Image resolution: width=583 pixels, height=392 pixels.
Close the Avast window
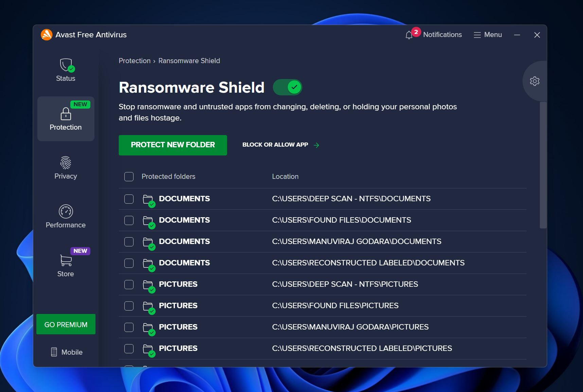pos(537,35)
